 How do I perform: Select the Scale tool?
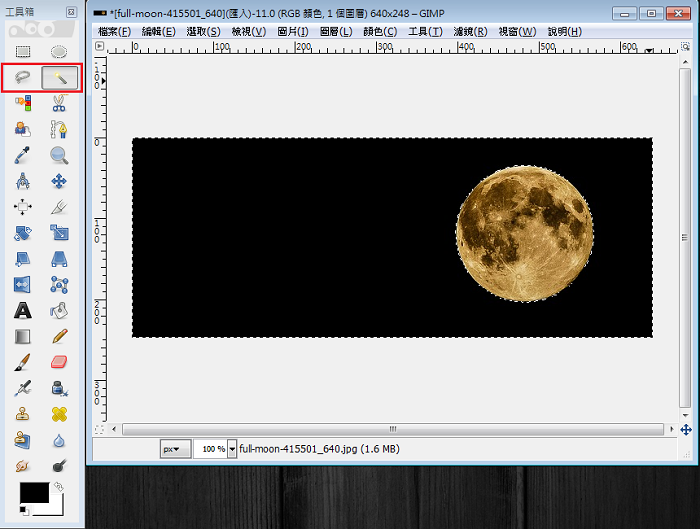pyautogui.click(x=59, y=233)
